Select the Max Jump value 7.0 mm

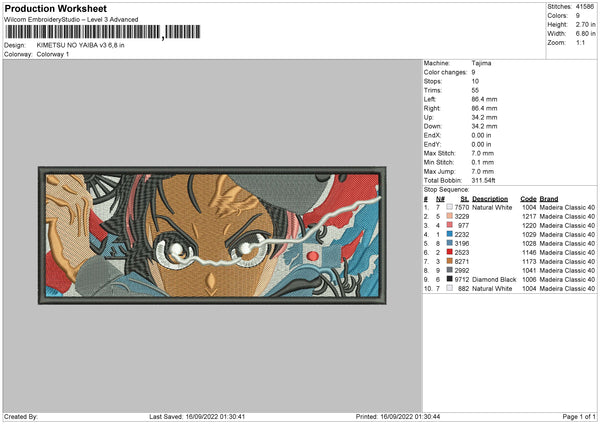[x=483, y=171]
